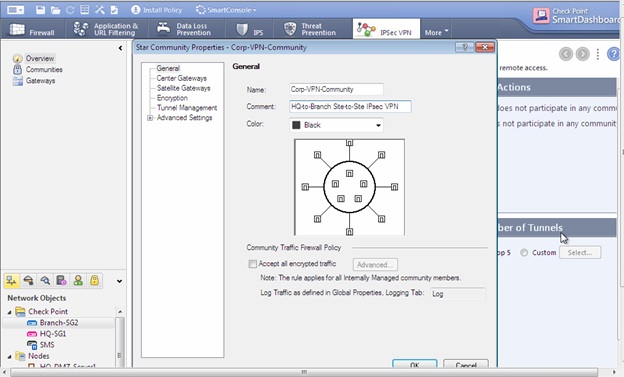Open Center Gateways properties page
The height and width of the screenshot is (377, 624).
[x=181, y=78]
